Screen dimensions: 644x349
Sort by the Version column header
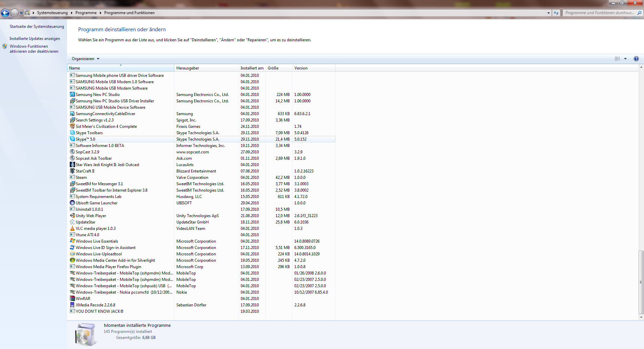coord(314,68)
